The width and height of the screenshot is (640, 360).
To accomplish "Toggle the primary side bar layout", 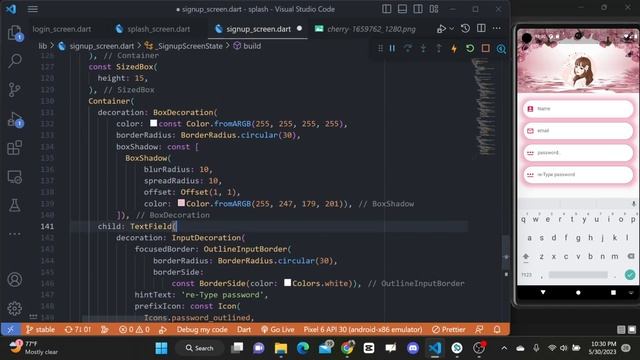I will click(387, 9).
